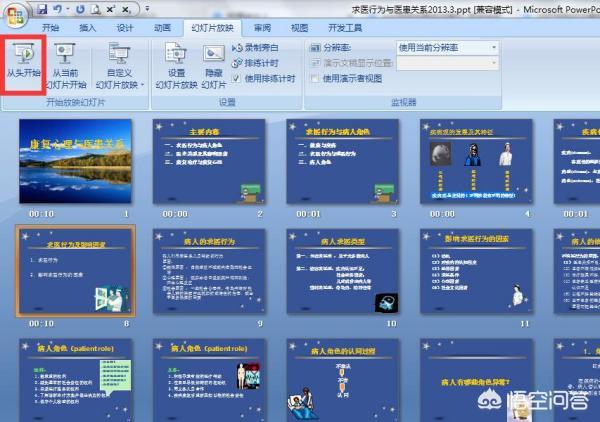
Task: Click slide number 11 label
Action: (525, 324)
